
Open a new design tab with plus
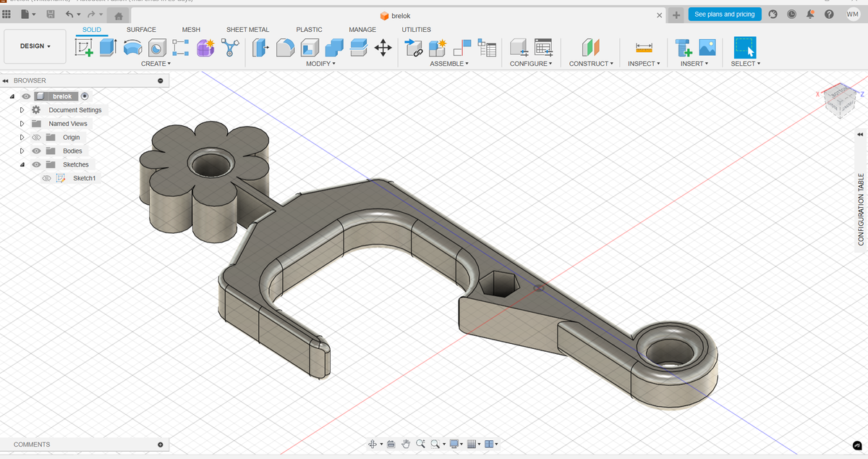[x=676, y=14]
